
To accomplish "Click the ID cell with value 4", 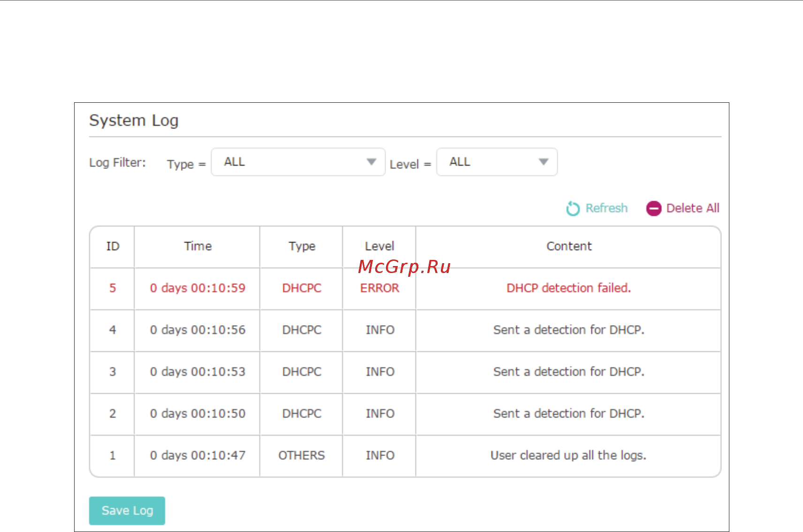I will [x=113, y=330].
